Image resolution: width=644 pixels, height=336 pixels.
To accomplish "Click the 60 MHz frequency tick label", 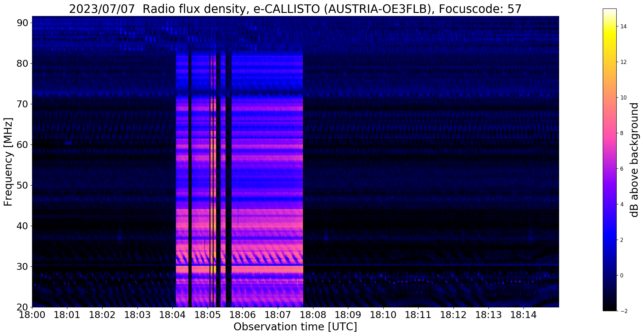I will (x=22, y=145).
